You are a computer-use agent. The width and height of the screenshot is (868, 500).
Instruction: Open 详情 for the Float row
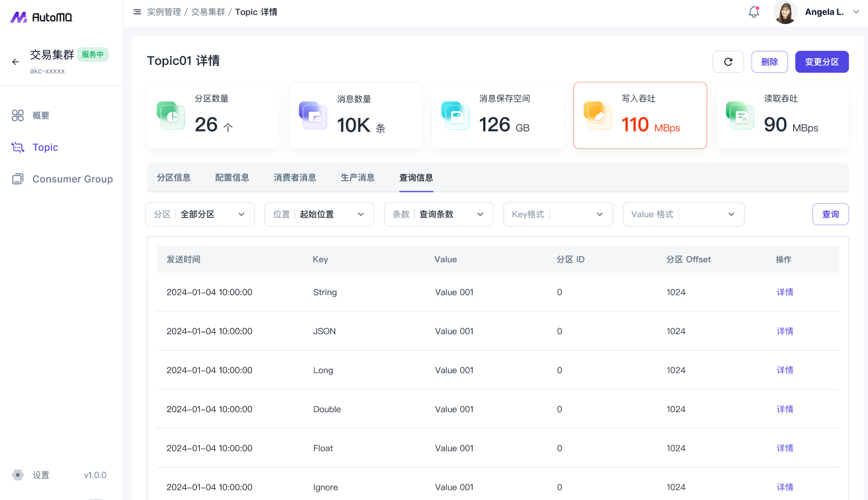click(x=785, y=448)
